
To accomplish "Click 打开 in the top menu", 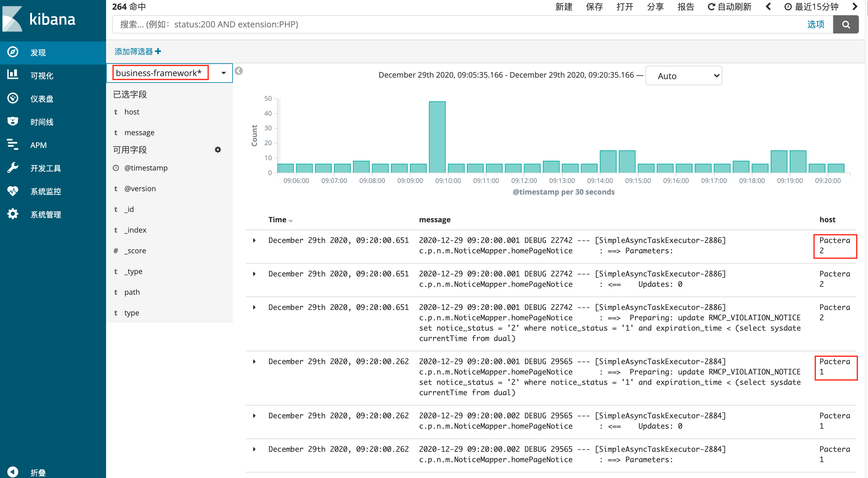I will (x=624, y=7).
